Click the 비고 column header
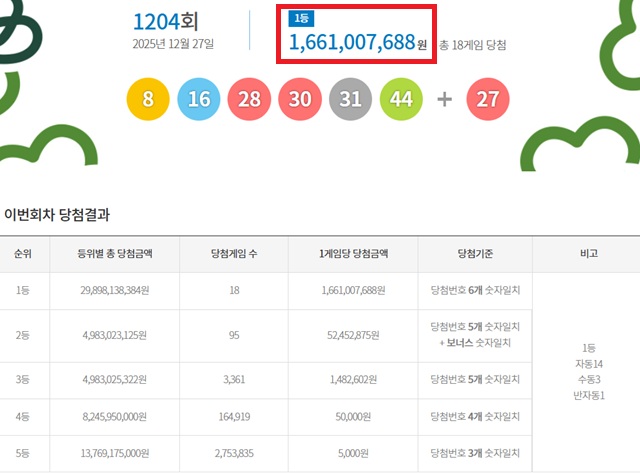The width and height of the screenshot is (640, 473). [587, 254]
